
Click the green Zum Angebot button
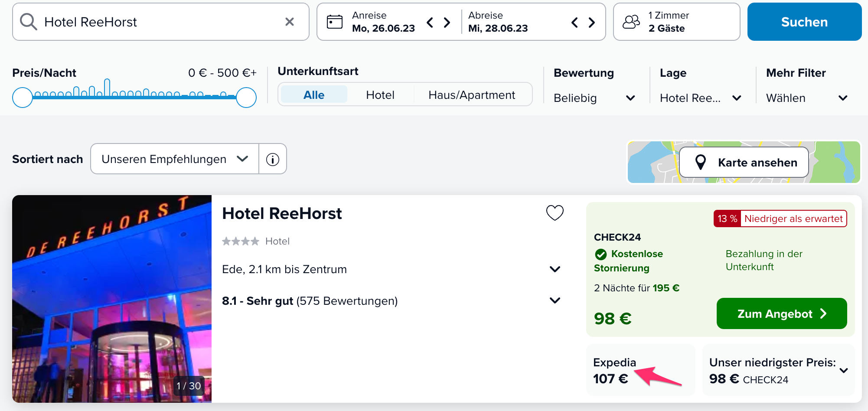(x=782, y=313)
